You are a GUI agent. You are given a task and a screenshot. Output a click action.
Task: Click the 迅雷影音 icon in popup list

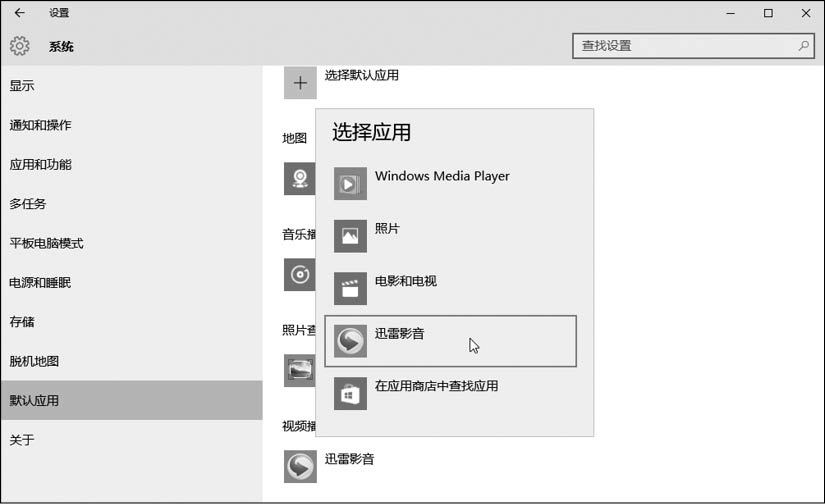350,341
